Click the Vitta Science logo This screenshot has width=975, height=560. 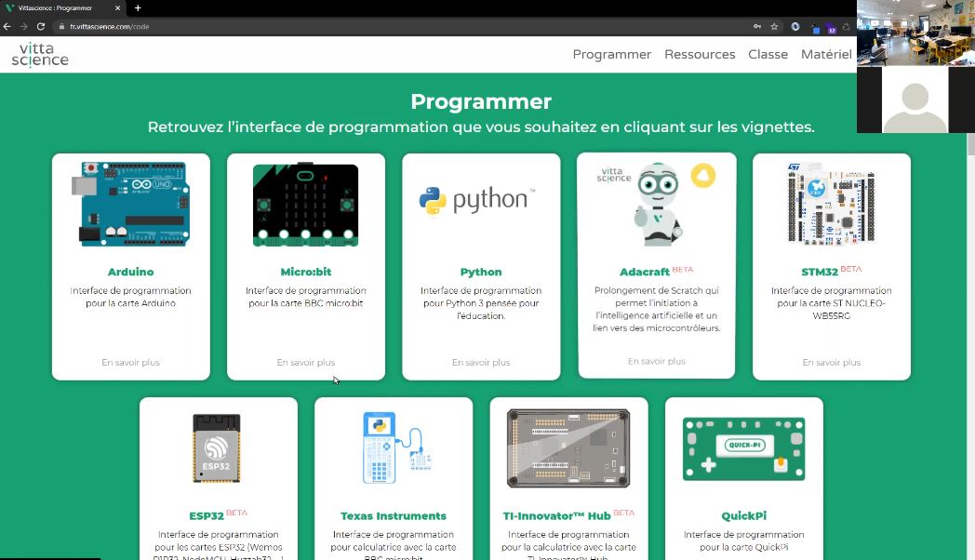click(40, 55)
